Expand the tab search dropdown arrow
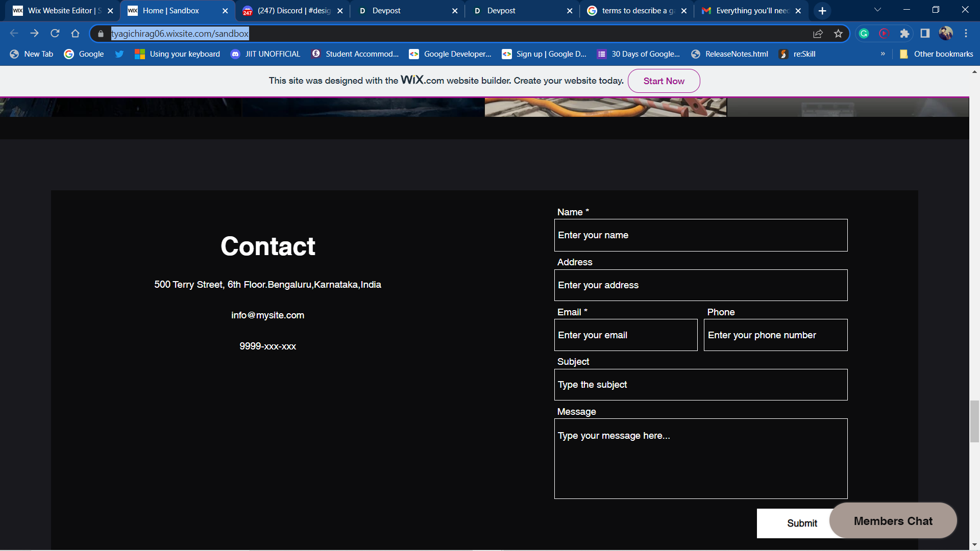This screenshot has width=980, height=551. (877, 10)
